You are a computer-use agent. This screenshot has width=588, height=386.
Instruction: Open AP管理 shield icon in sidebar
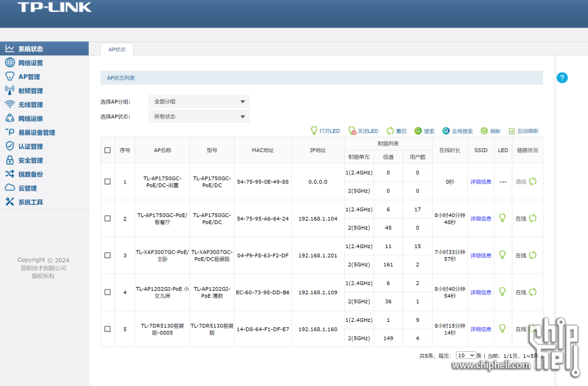pyautogui.click(x=10, y=77)
